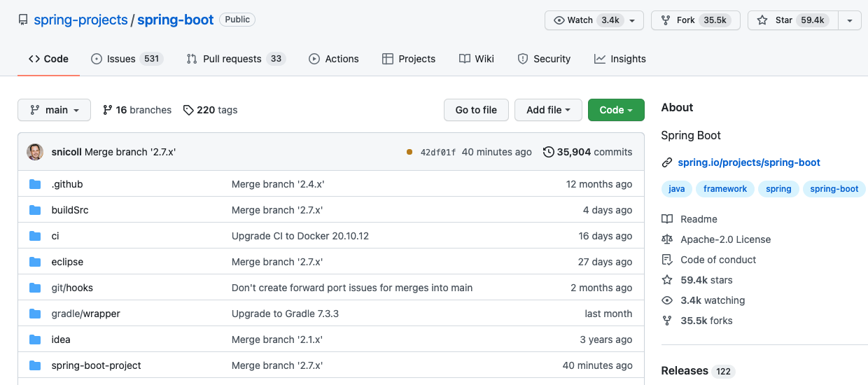The width and height of the screenshot is (868, 385).
Task: Click folder icon next to gradle/wrapper
Action: coord(35,314)
